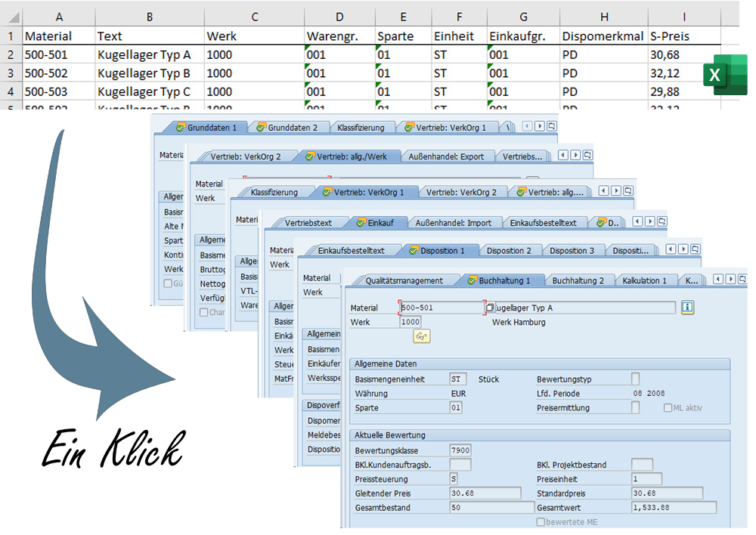Open the Außenhandel: Import tab
The height and width of the screenshot is (535, 756).
point(453,223)
